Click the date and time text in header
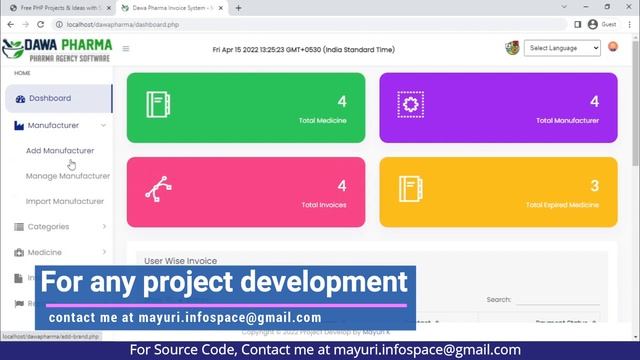Screen dimensions: 640x360 pos(304,50)
